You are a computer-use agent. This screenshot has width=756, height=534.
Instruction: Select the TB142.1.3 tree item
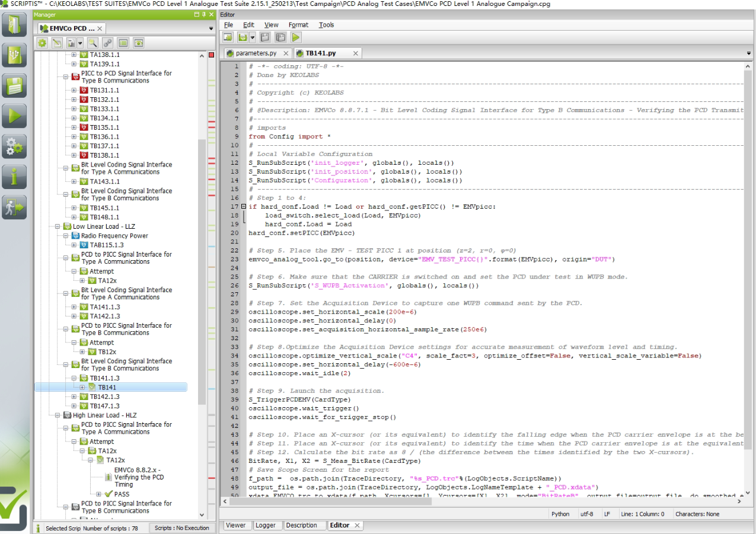tap(104, 396)
